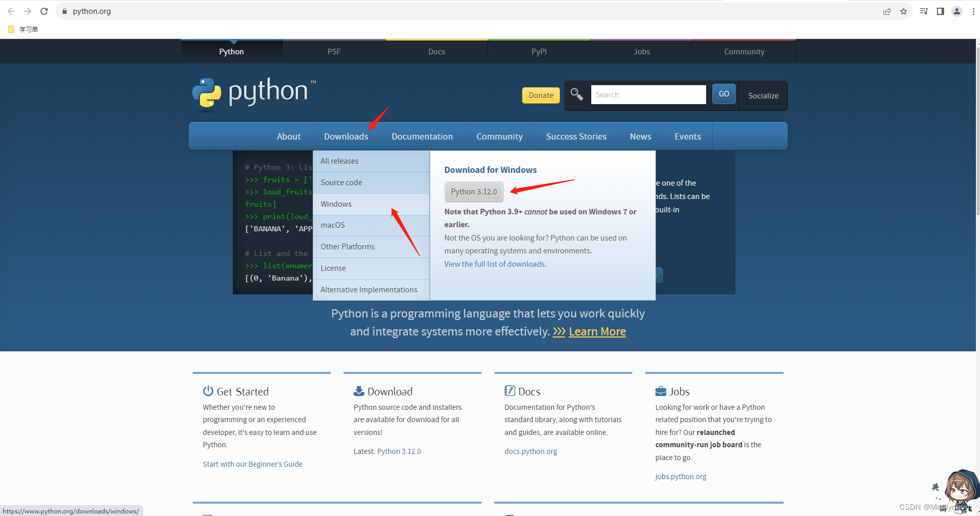This screenshot has width=980, height=516.
Task: Click the Latest Python 3.12.0 link
Action: 399,451
